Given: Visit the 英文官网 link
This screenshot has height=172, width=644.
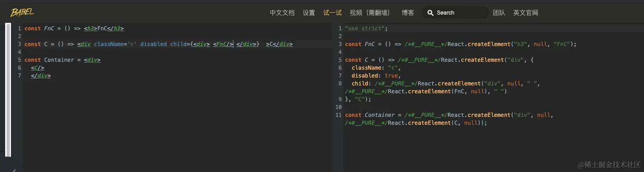Looking at the screenshot, I should coord(526,13).
